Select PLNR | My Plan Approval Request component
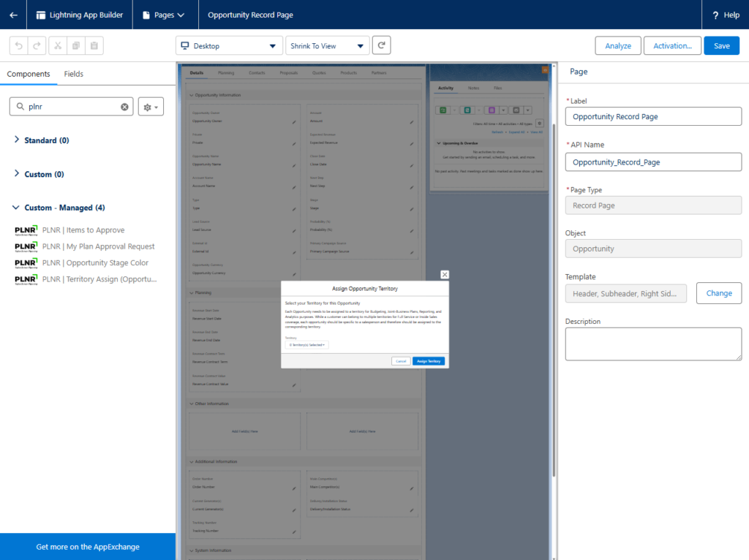Image resolution: width=749 pixels, height=560 pixels. click(99, 246)
